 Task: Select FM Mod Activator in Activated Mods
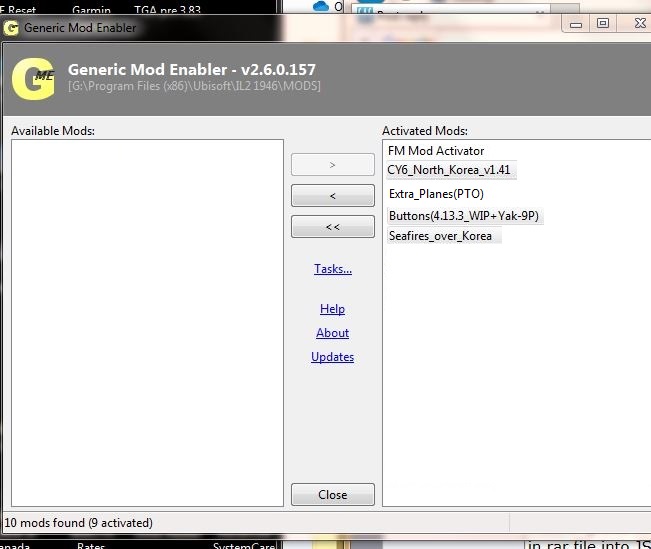tap(436, 151)
